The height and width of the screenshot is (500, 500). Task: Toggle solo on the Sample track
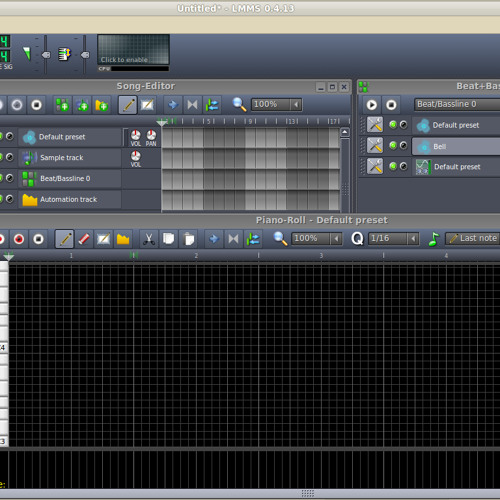coord(10,157)
